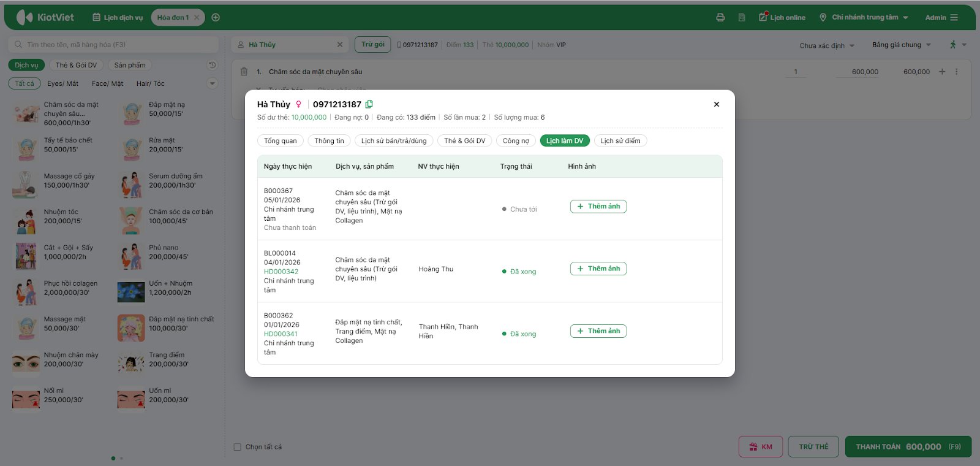
Task: Click the product search input field
Action: (116, 45)
